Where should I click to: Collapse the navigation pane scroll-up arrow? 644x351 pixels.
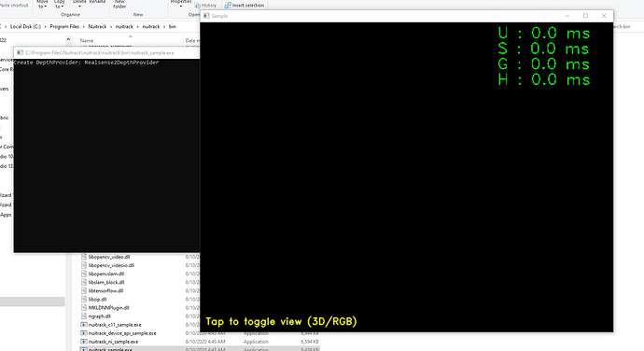[68, 40]
